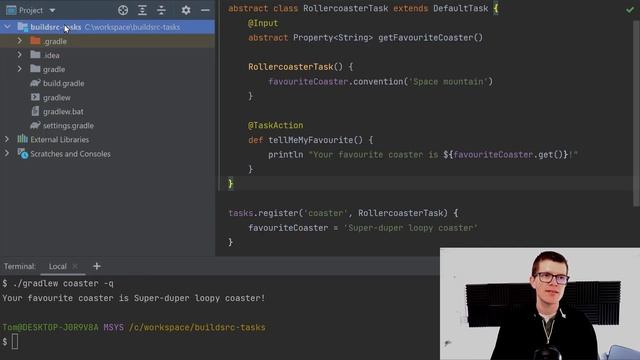Click the build.gradle elephant icon
This screenshot has width=640, height=360.
(x=36, y=83)
